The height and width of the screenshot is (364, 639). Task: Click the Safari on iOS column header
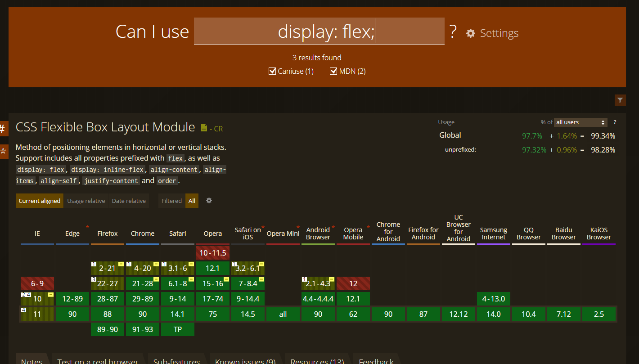248,234
